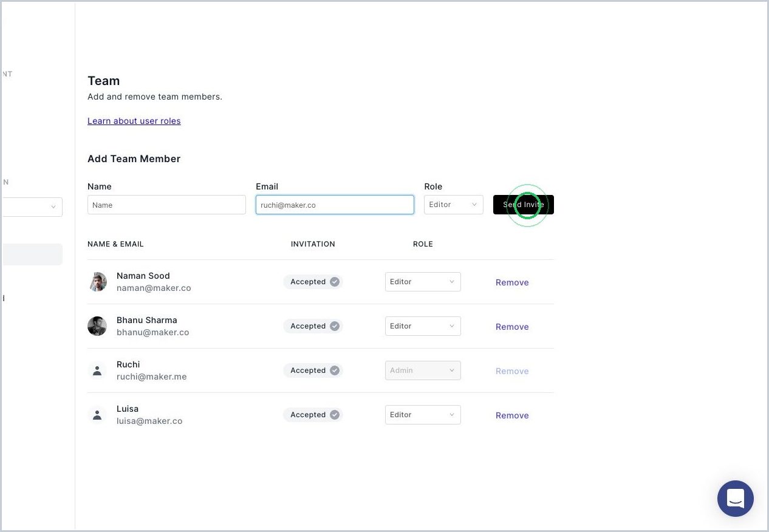Click Luisa's default user avatar icon
The width and height of the screenshot is (769, 532).
click(97, 415)
